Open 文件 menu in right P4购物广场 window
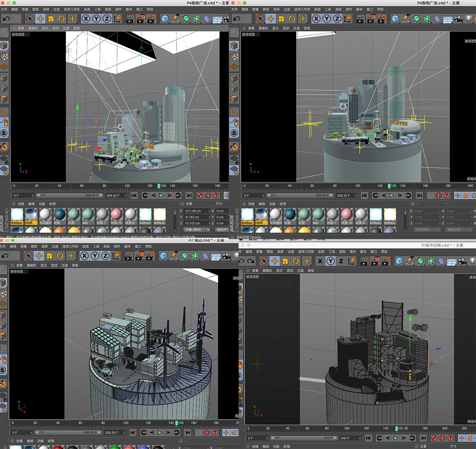 [234, 9]
